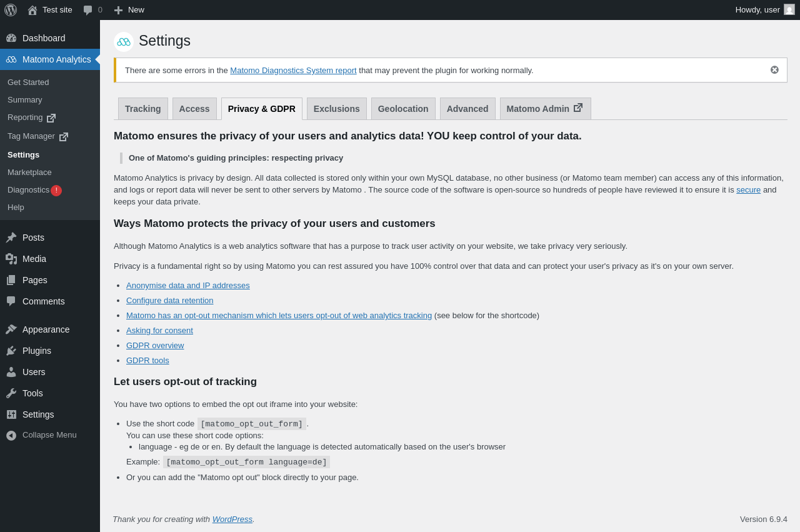Click the WordPress footer link
The height and width of the screenshot is (532, 800).
pyautogui.click(x=232, y=519)
